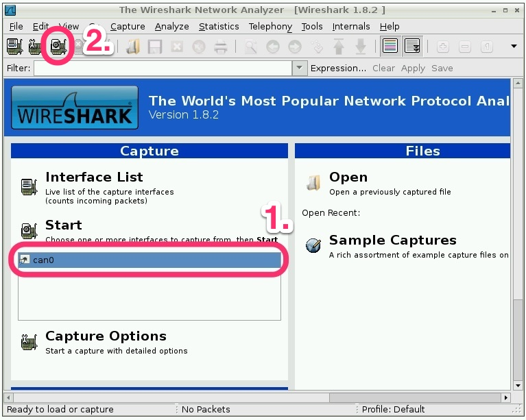
Task: Click the Interface List heading link
Action: tap(94, 177)
